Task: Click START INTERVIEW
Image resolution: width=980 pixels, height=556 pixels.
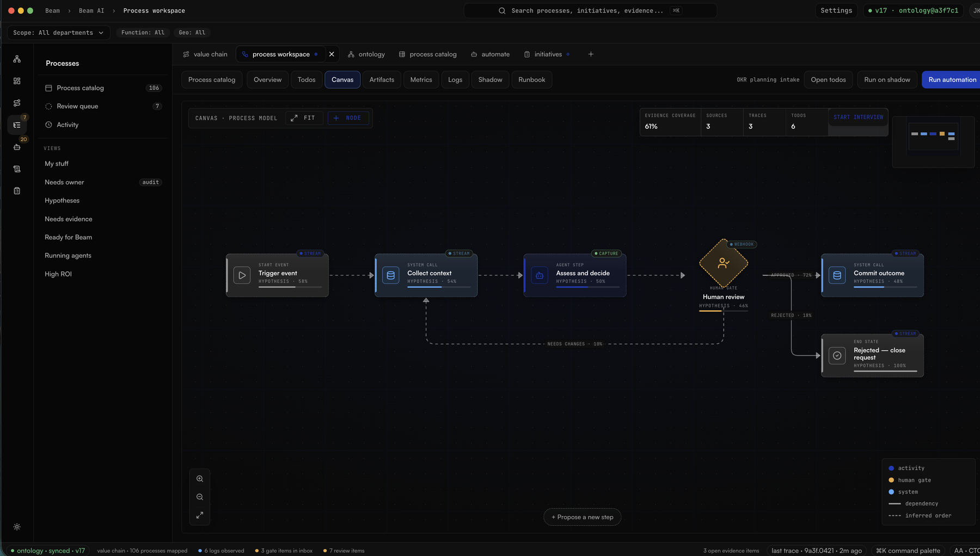Action: click(x=858, y=117)
